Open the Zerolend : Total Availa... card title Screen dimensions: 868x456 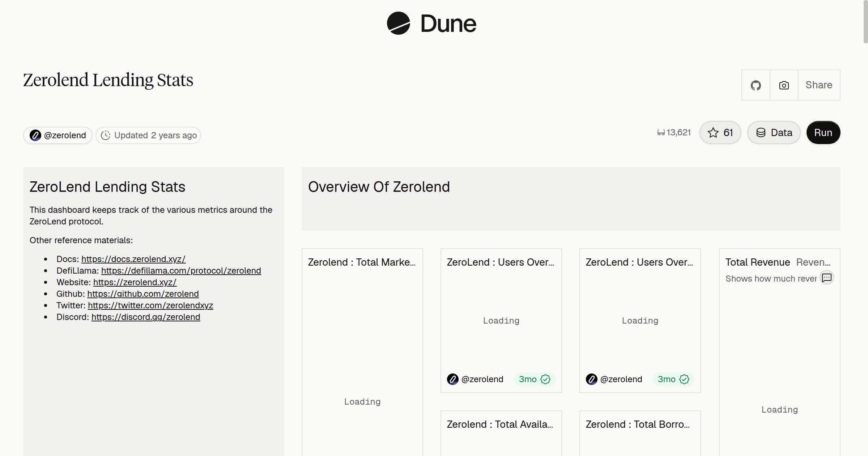(x=500, y=424)
